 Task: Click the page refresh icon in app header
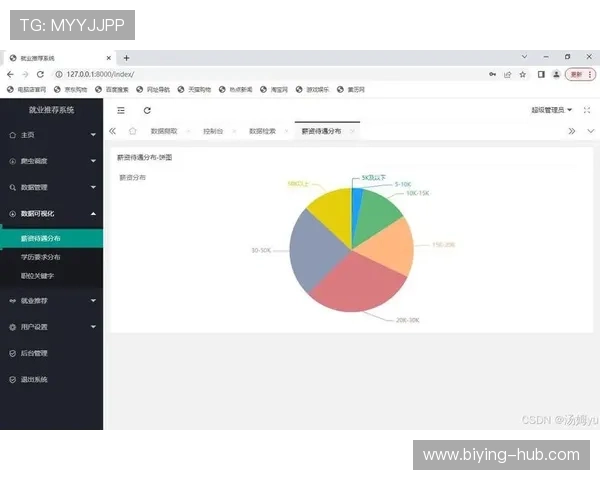click(x=147, y=110)
